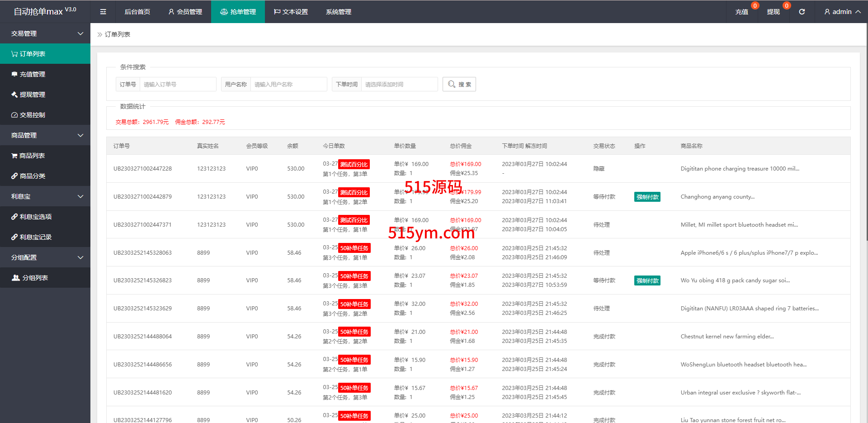Open the 系统管理 top menu
This screenshot has height=423, width=868.
click(x=338, y=12)
